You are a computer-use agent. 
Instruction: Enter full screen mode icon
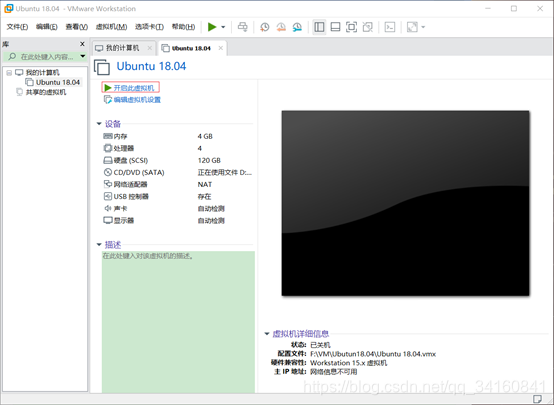(x=351, y=27)
